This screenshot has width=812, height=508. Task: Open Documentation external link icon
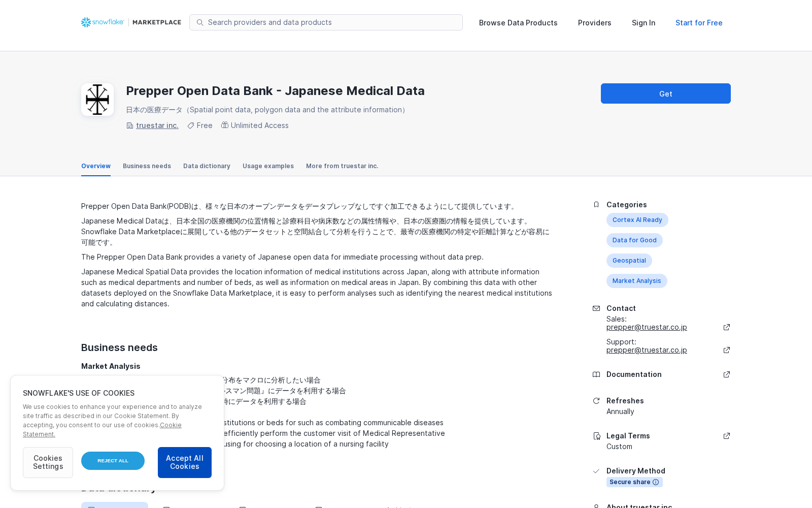pyautogui.click(x=727, y=374)
